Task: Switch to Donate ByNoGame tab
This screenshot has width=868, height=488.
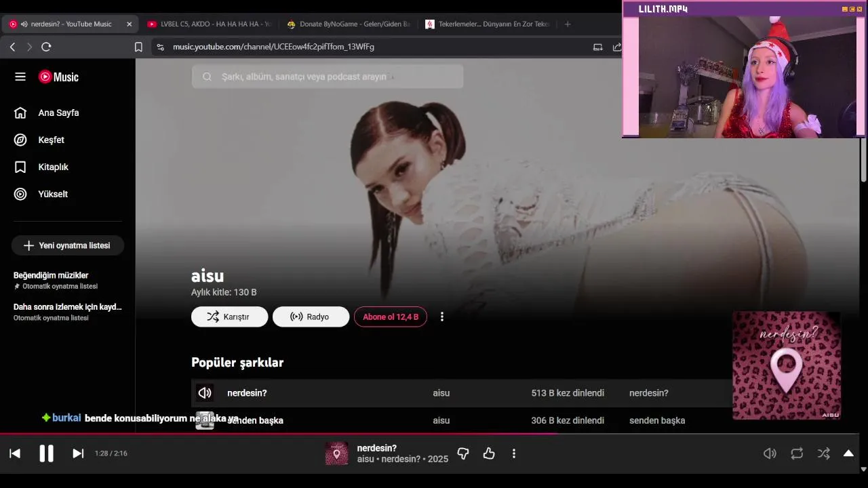Action: (x=348, y=24)
